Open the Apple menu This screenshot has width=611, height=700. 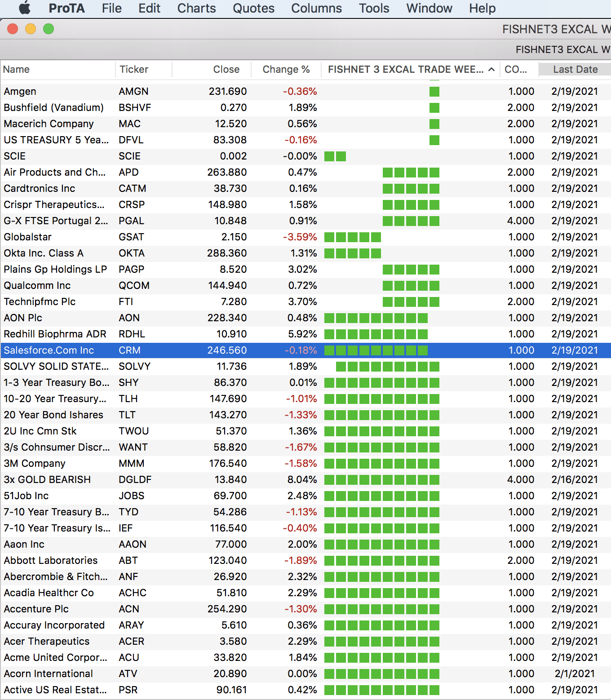point(25,8)
